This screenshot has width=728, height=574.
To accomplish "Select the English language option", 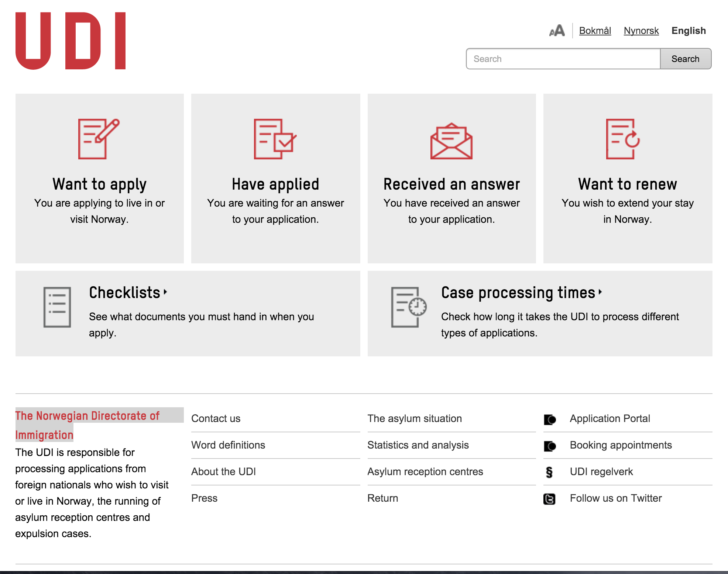I will tap(688, 31).
